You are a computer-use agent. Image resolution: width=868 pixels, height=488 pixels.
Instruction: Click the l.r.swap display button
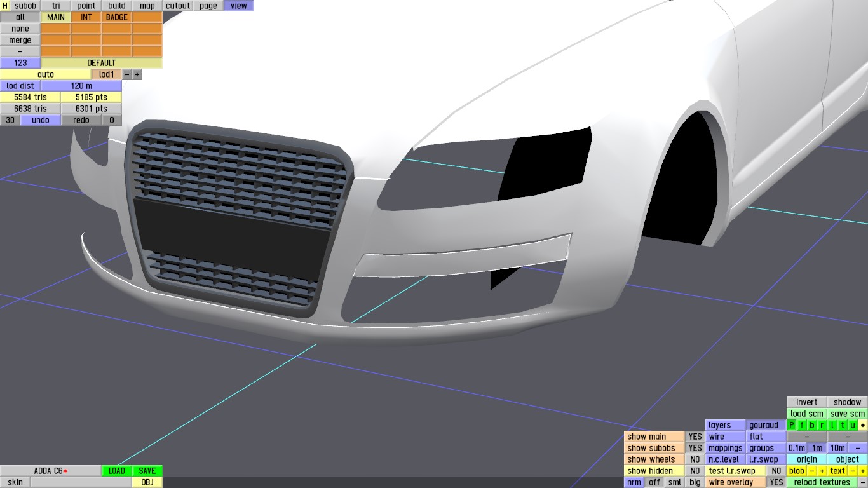(766, 459)
